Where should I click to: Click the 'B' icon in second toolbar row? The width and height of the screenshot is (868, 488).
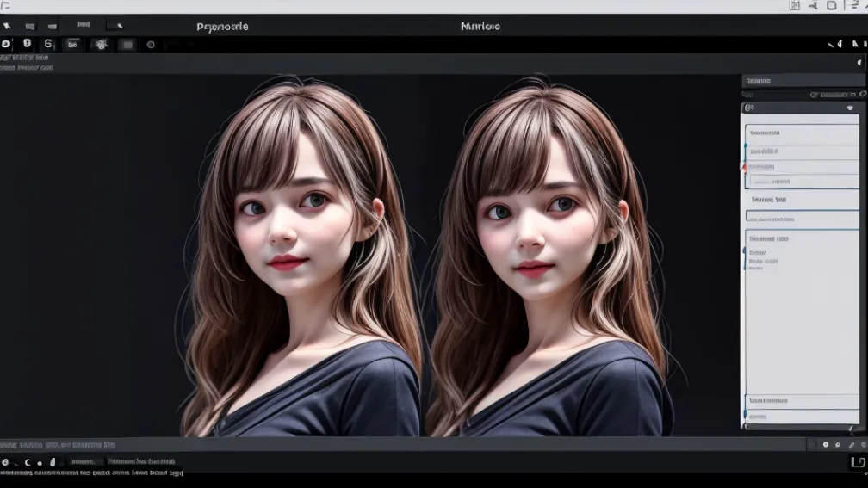[x=27, y=43]
